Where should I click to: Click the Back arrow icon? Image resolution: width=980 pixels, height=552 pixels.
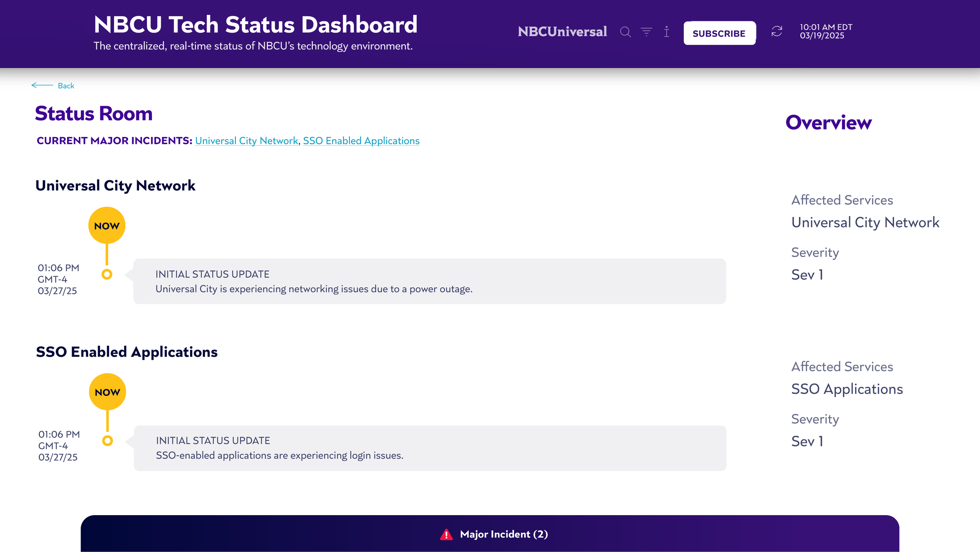42,85
